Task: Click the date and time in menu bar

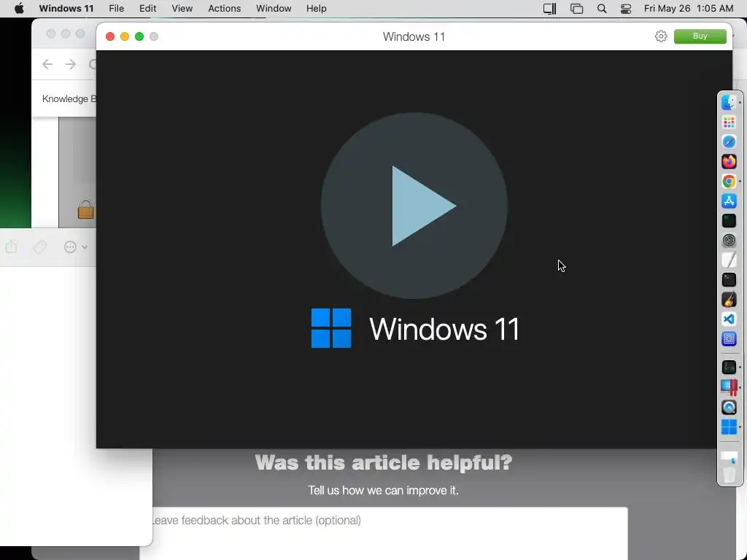Action: pyautogui.click(x=689, y=9)
